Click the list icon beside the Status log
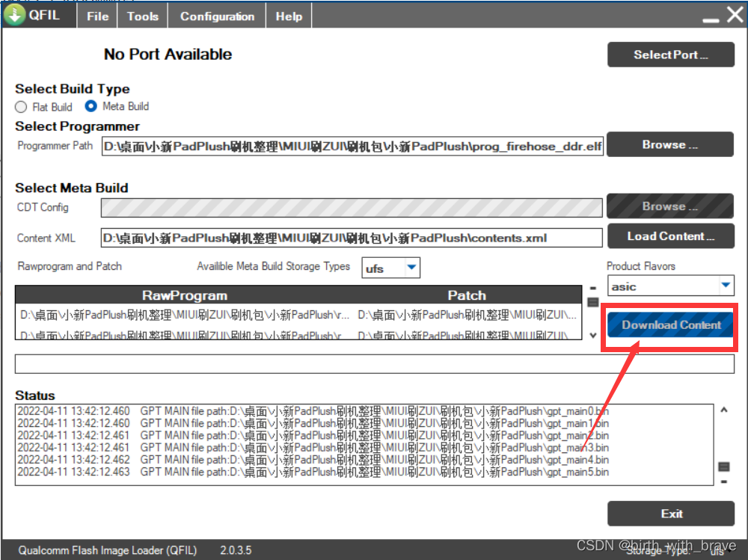Screen dimensions: 748x560 click(x=723, y=467)
